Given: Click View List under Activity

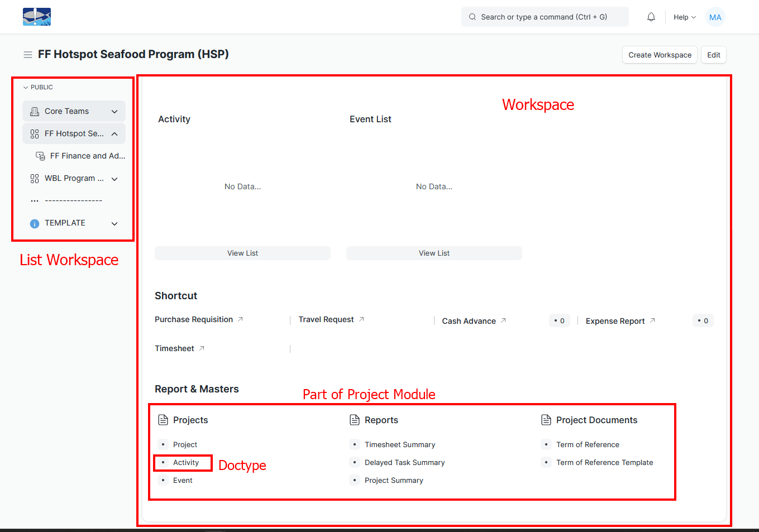Looking at the screenshot, I should (242, 253).
